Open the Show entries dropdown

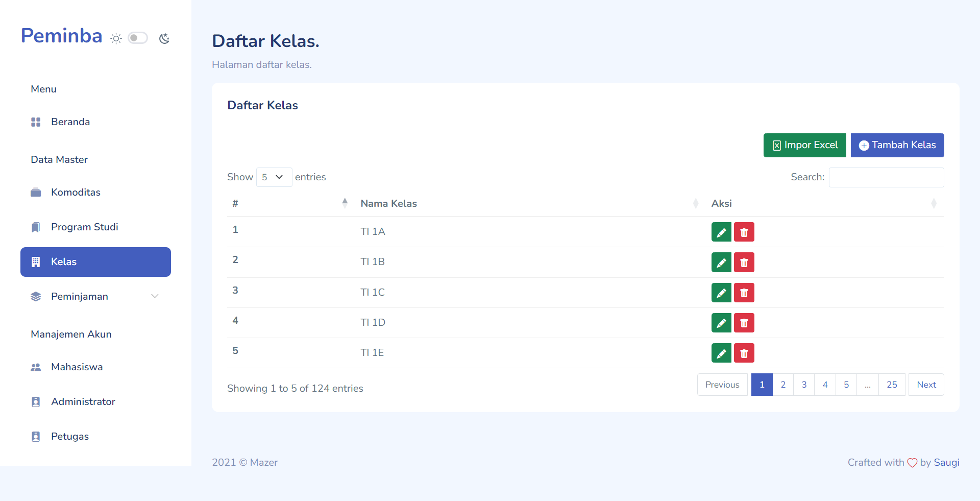(x=274, y=177)
